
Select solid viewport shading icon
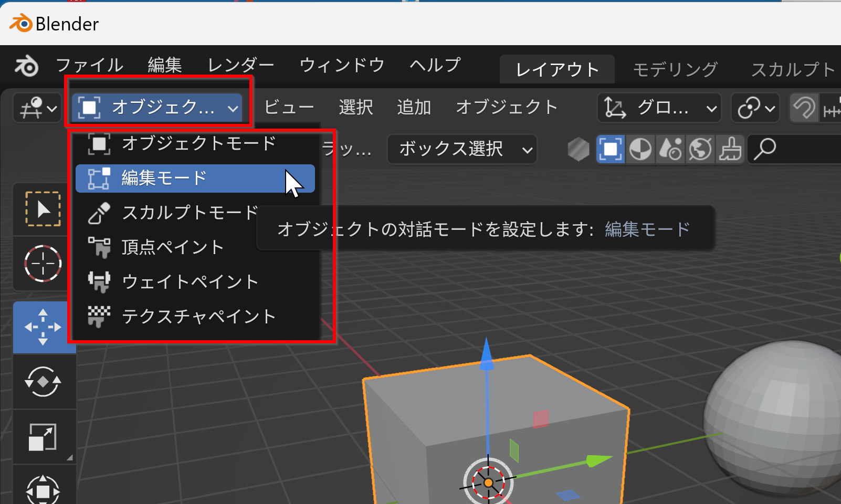tap(640, 150)
